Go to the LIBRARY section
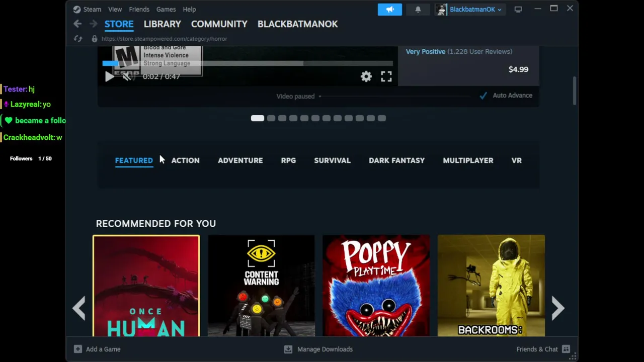This screenshot has height=362, width=644. click(162, 24)
